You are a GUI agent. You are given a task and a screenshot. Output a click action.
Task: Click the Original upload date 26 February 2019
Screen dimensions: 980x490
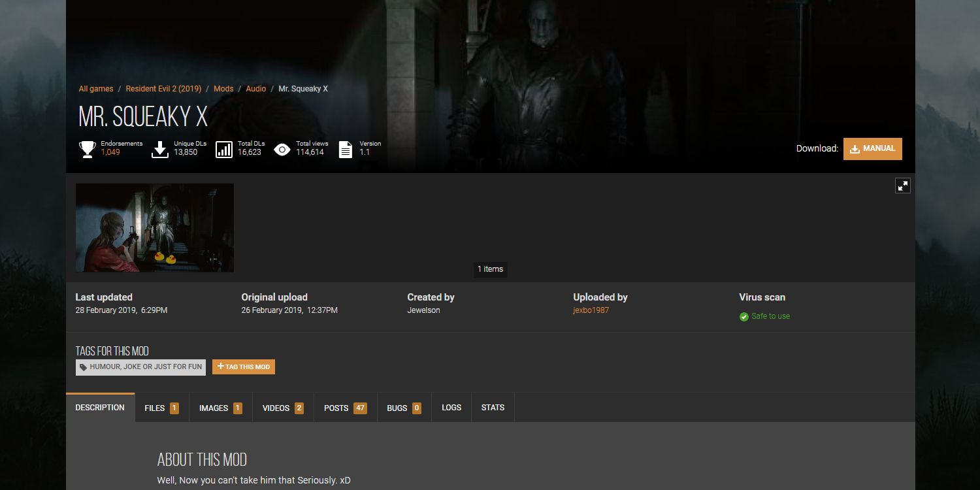point(289,310)
